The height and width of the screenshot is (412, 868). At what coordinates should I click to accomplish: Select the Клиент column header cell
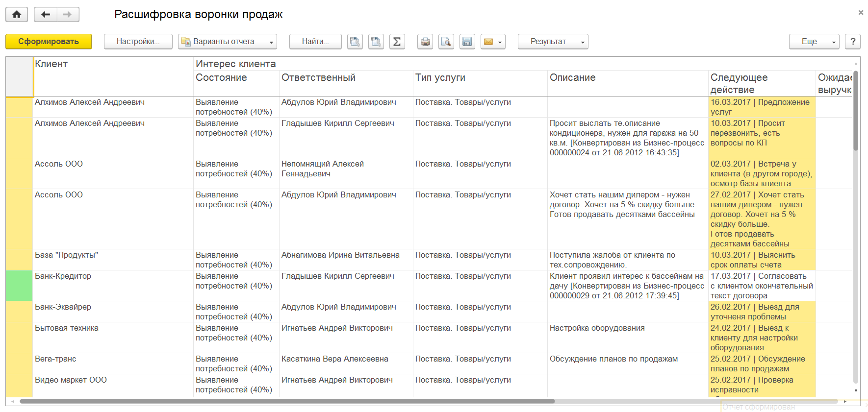(113, 76)
